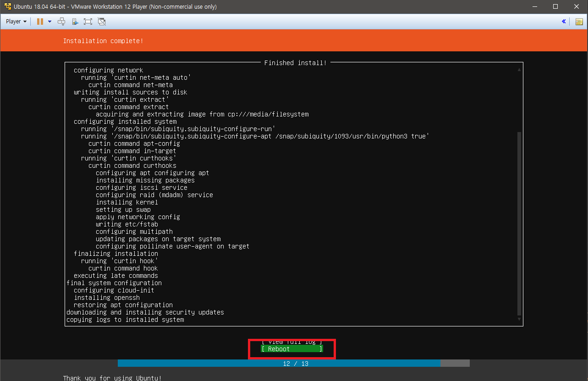The width and height of the screenshot is (588, 381).
Task: Expand the power options arrow beside pause
Action: 49,22
